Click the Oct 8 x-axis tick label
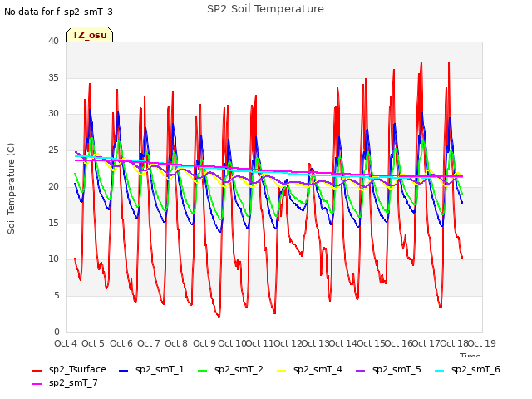Image resolution: width=532 pixels, height=399 pixels. click(176, 343)
